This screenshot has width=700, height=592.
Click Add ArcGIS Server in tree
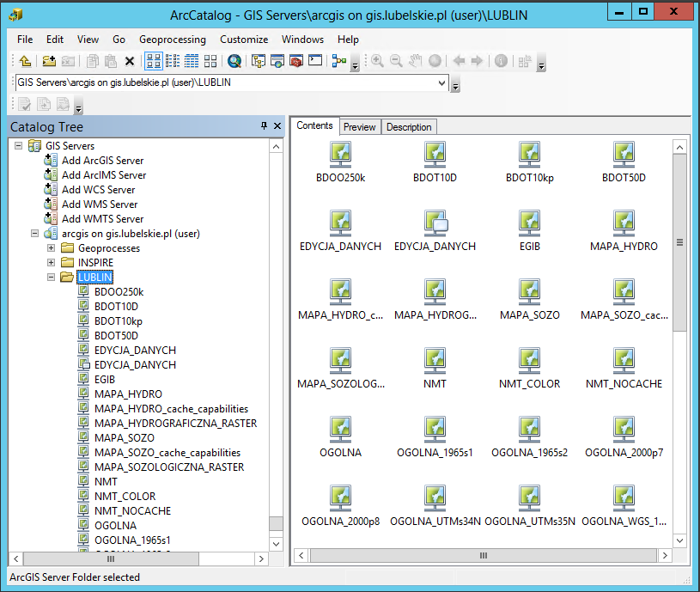[x=103, y=161]
